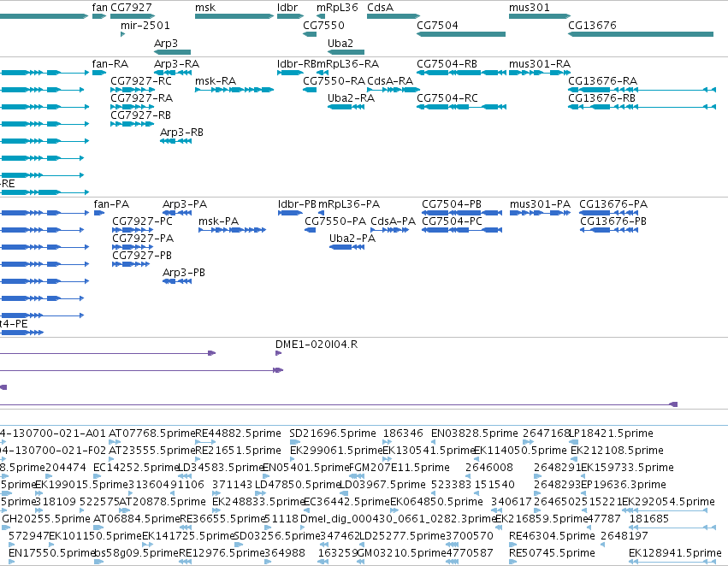Select the mus301-PA protein label
The height and width of the screenshot is (566, 728).
point(540,204)
